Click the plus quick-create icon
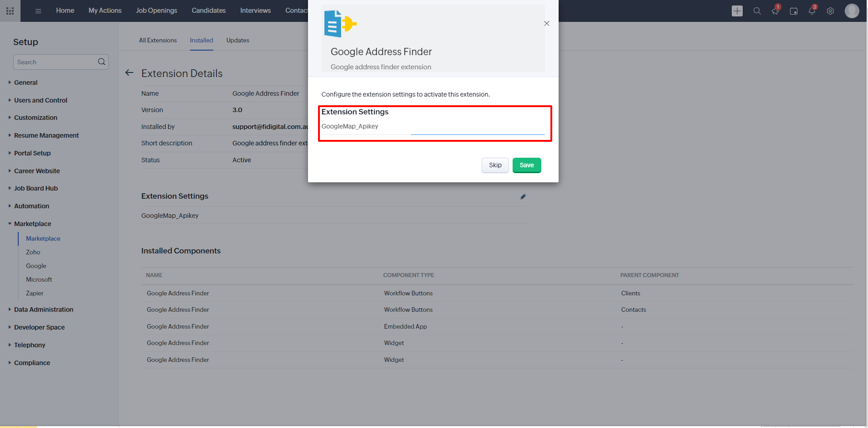The image size is (868, 428). tap(737, 11)
